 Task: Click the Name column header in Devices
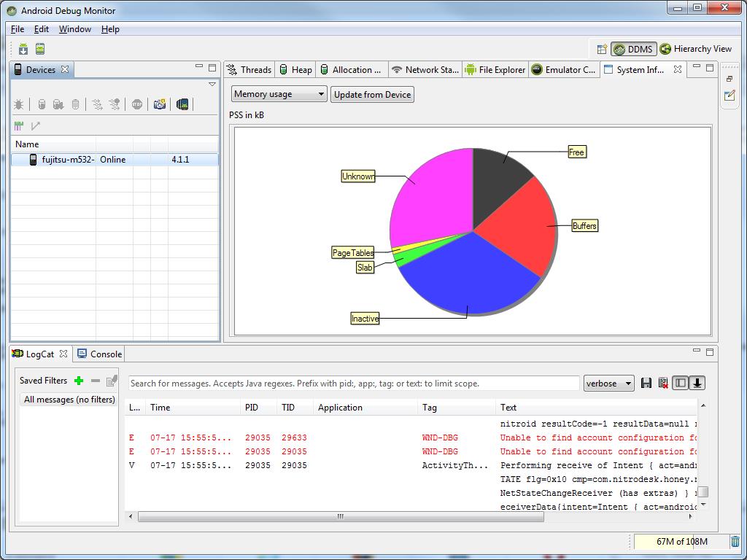(53, 144)
